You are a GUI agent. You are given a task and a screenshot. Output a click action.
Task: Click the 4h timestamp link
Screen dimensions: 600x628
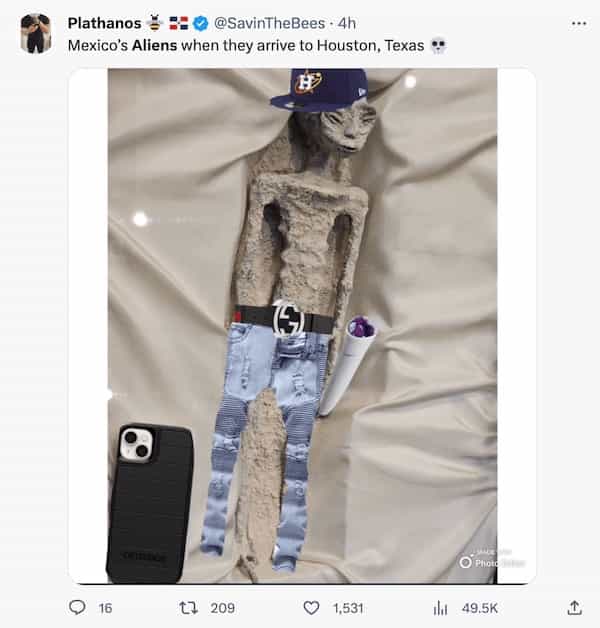click(x=347, y=23)
